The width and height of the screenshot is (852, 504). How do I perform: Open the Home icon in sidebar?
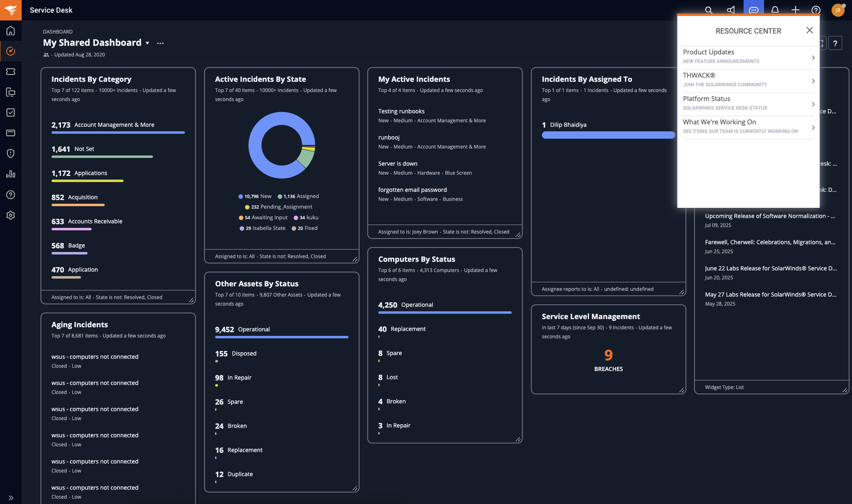(x=11, y=31)
